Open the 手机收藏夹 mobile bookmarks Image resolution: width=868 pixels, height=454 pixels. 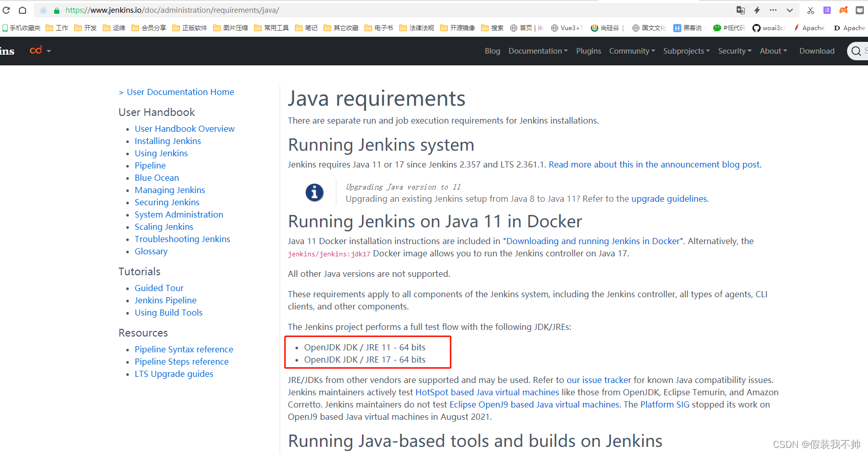coord(21,28)
